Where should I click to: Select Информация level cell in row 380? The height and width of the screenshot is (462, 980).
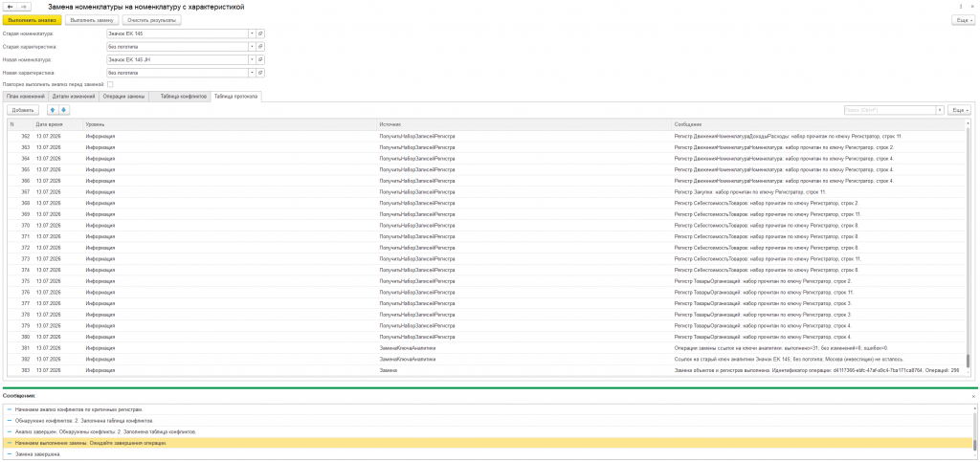coord(230,337)
